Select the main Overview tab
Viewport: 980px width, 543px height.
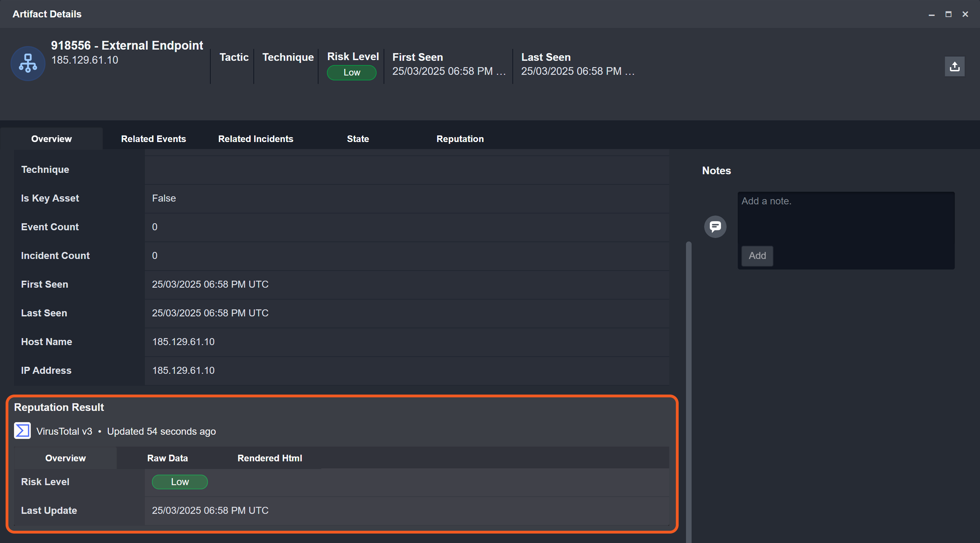51,139
